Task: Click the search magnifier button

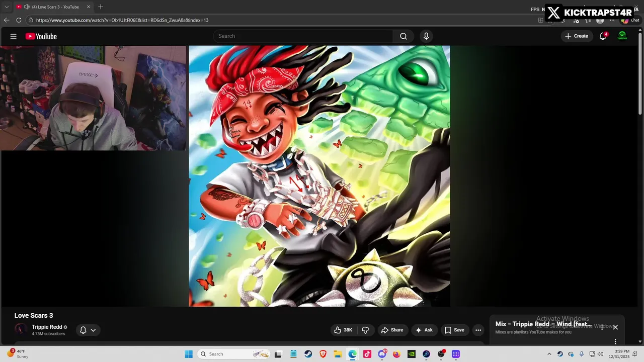Action: (x=404, y=36)
